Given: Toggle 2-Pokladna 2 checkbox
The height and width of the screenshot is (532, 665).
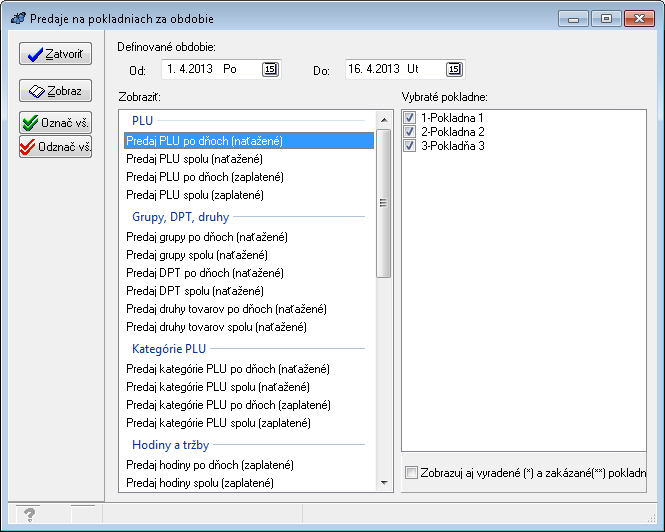Looking at the screenshot, I should click(410, 132).
